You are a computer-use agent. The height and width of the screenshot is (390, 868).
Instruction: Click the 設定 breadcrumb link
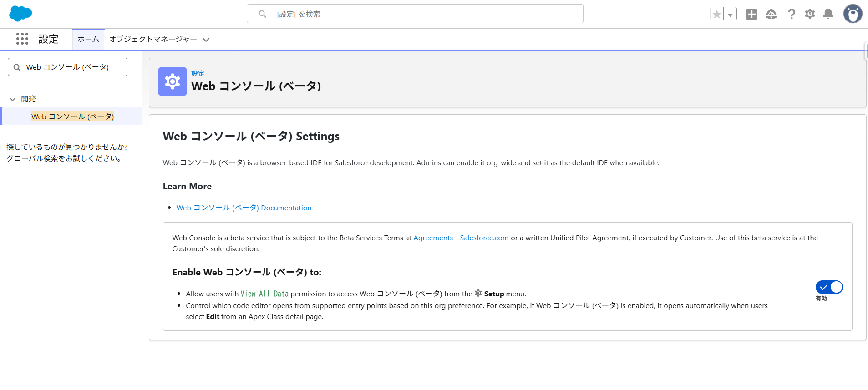198,73
